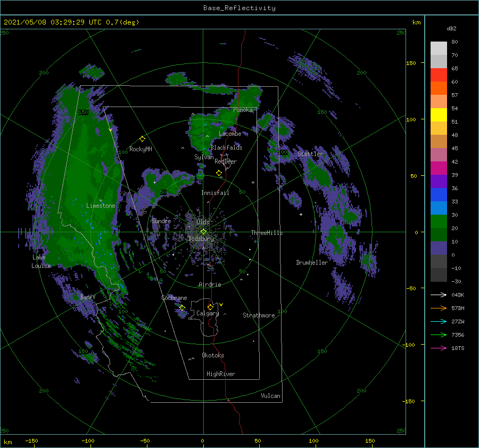This screenshot has width=479, height=448.
Task: Select the 54 dBZ yellow color swatch
Action: (439, 115)
